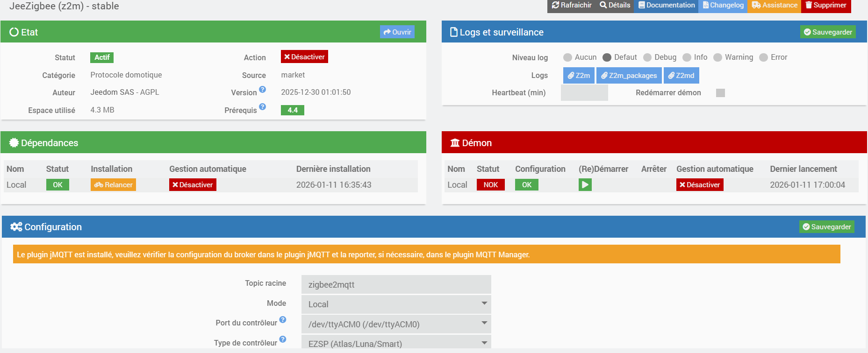Image resolution: width=868 pixels, height=353 pixels.
Task: Relaunch dependencies with Relancer button
Action: click(x=113, y=185)
